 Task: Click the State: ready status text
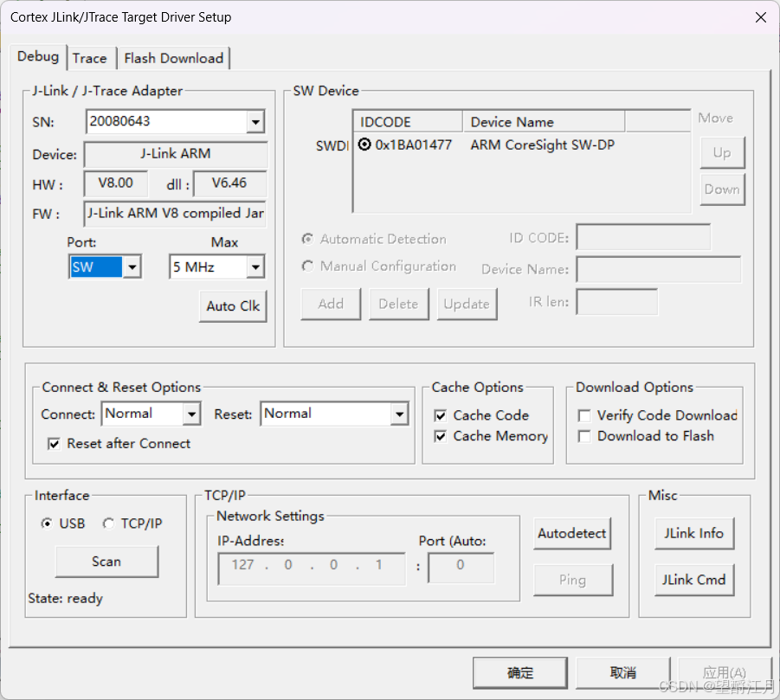click(x=65, y=598)
